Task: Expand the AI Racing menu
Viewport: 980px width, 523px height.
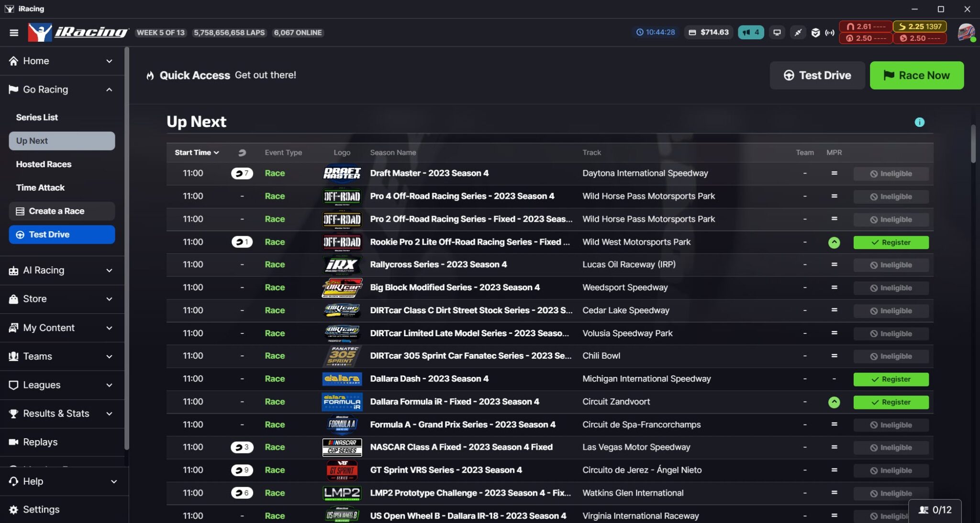Action: (x=109, y=270)
